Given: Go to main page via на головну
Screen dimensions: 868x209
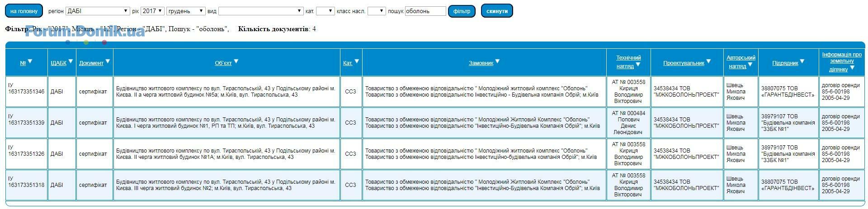Looking at the screenshot, I should pyautogui.click(x=24, y=11).
